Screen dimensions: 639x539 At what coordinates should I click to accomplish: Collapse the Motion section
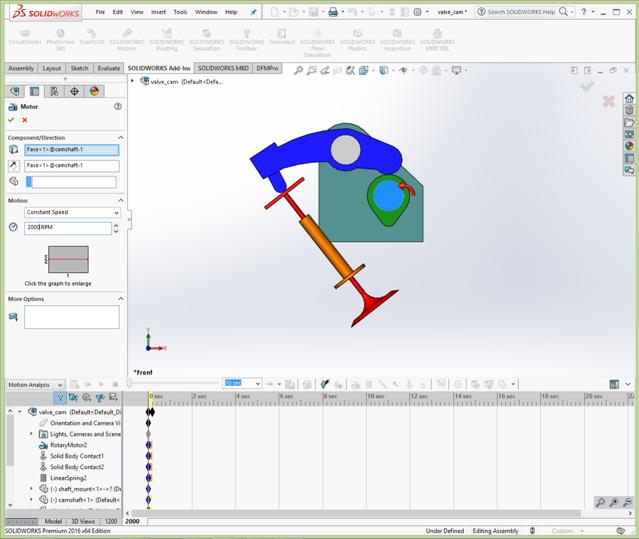coord(121,200)
